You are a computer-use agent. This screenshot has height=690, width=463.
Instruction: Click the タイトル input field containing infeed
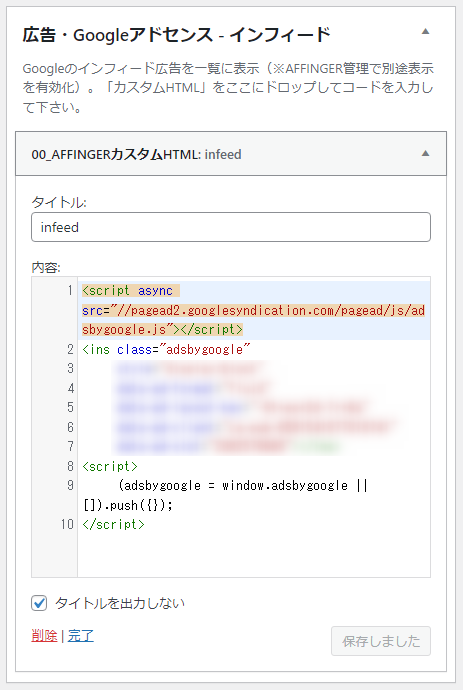[231, 227]
